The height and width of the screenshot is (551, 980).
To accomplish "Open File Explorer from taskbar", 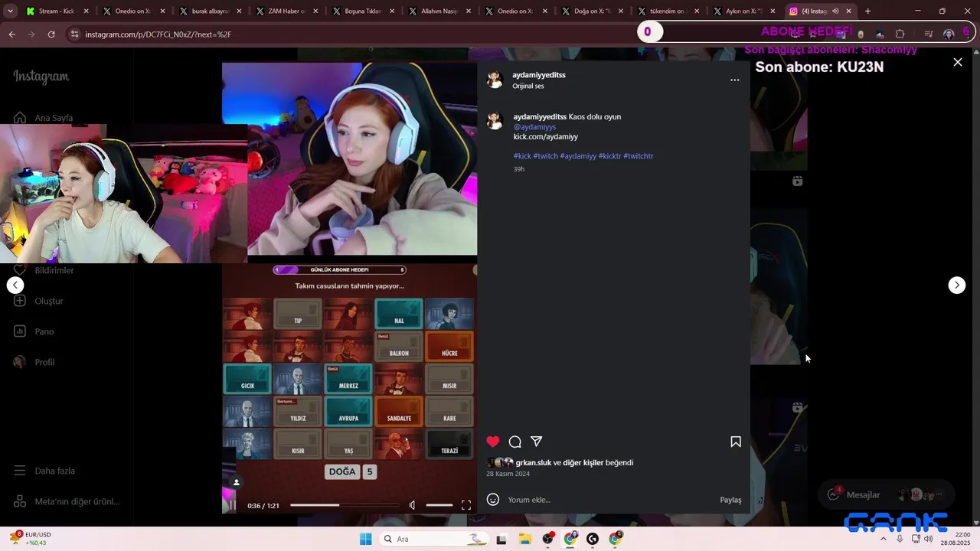I will point(525,539).
